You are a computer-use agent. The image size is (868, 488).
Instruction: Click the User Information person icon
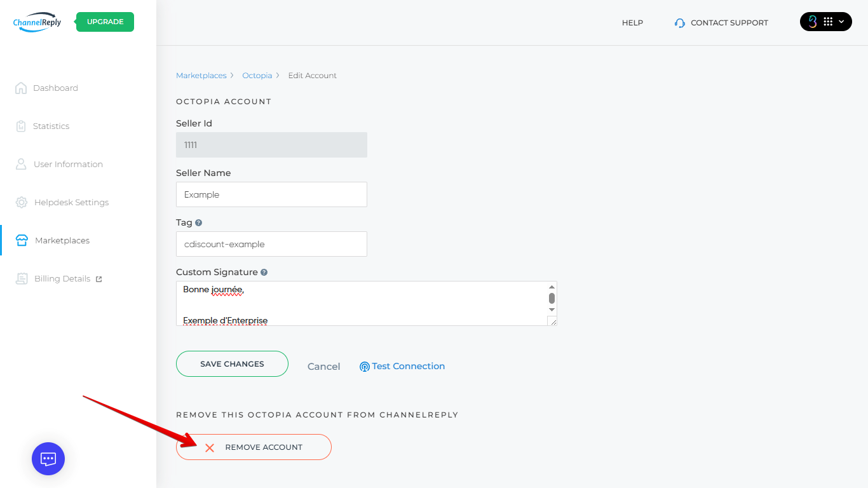[21, 164]
